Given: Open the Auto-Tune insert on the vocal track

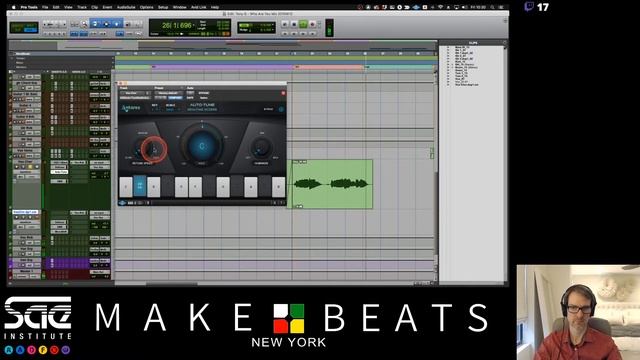Looking at the screenshot, I should [x=59, y=172].
